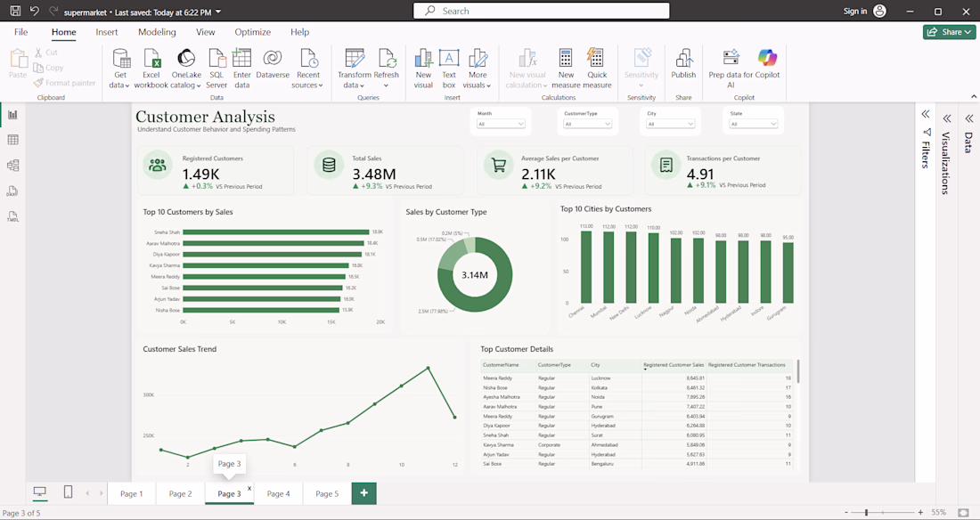Open DAX query view in sidebar
Screen dimensions: 980x520
tap(12, 191)
